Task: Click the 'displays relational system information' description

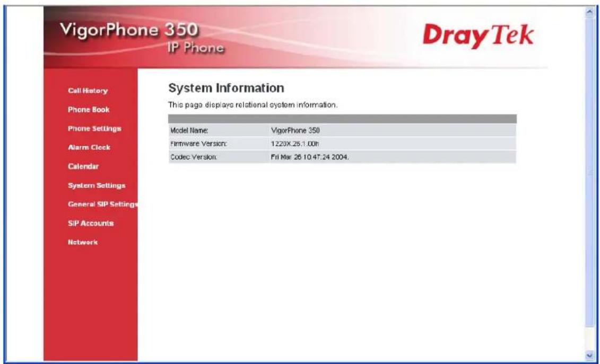Action: pyautogui.click(x=253, y=105)
